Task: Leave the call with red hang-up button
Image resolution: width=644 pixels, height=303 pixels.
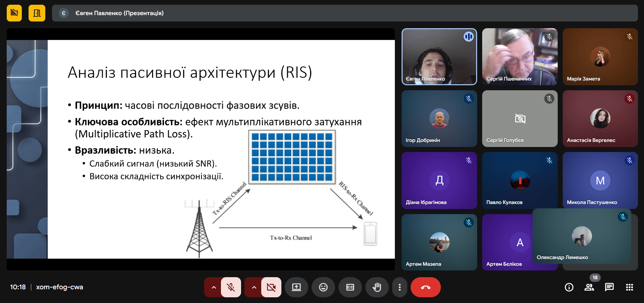Action: pos(425,287)
